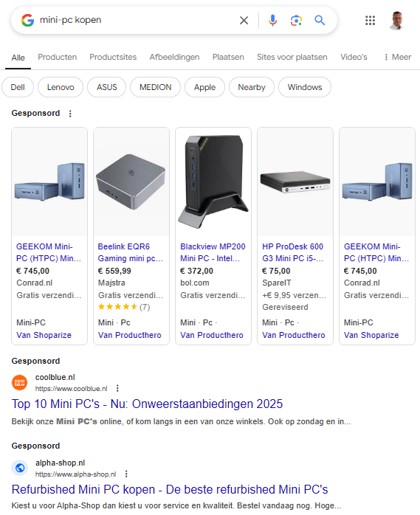The image size is (420, 515).
Task: Open the Refurbished Mini PC kopen link
Action: pos(170,489)
